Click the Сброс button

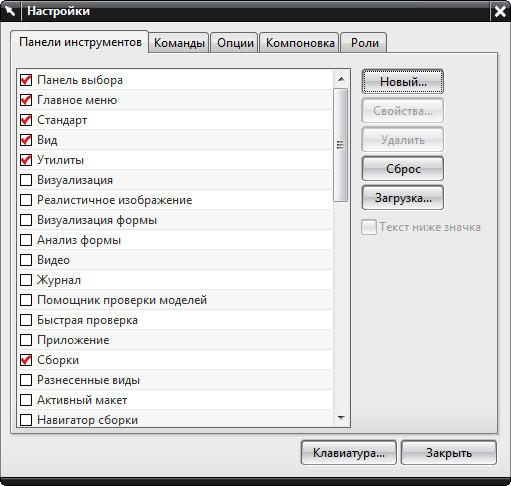coord(403,169)
